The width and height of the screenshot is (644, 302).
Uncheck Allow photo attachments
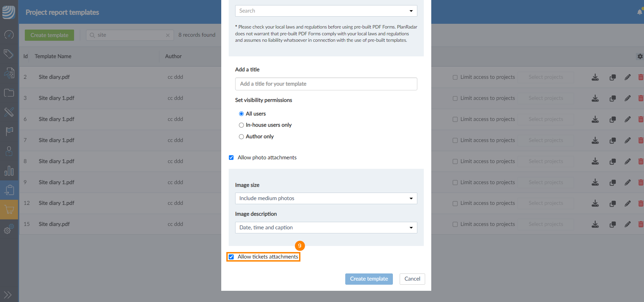click(231, 158)
